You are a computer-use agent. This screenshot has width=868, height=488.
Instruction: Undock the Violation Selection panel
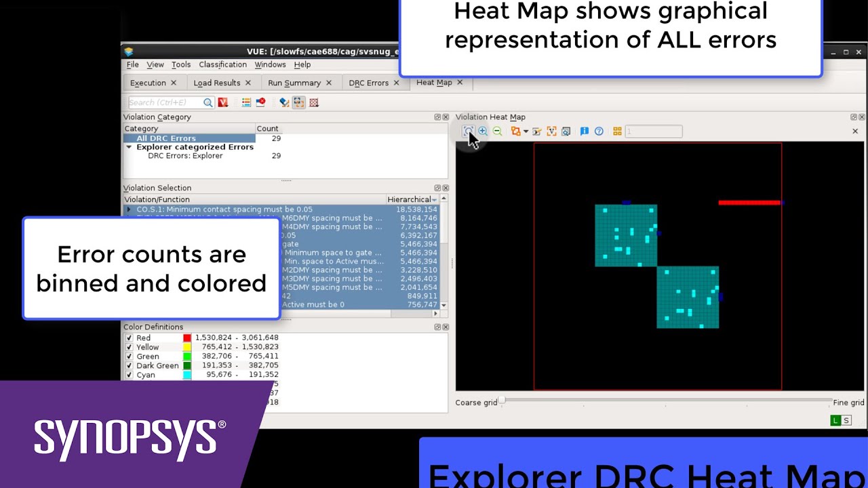point(438,188)
